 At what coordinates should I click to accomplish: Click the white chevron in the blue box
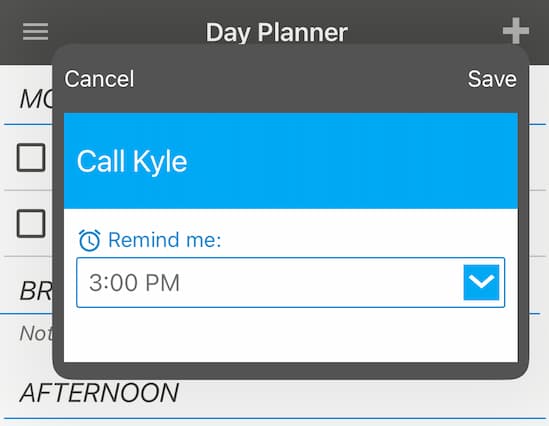click(481, 282)
